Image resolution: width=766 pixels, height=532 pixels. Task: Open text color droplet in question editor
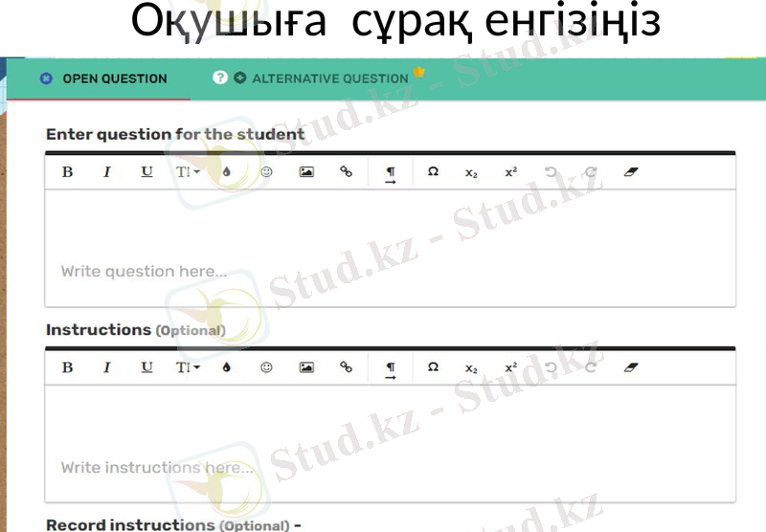[x=226, y=172]
